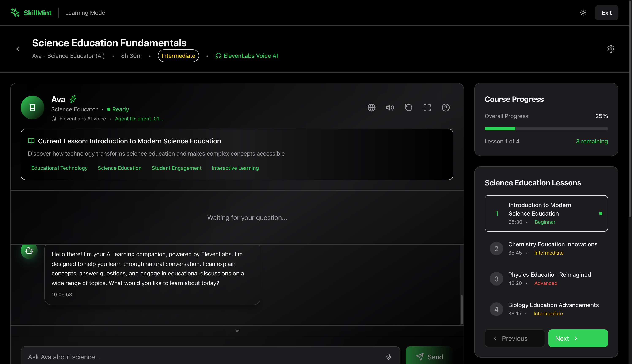
Task: Click the overall progress bar
Action: coord(546,129)
